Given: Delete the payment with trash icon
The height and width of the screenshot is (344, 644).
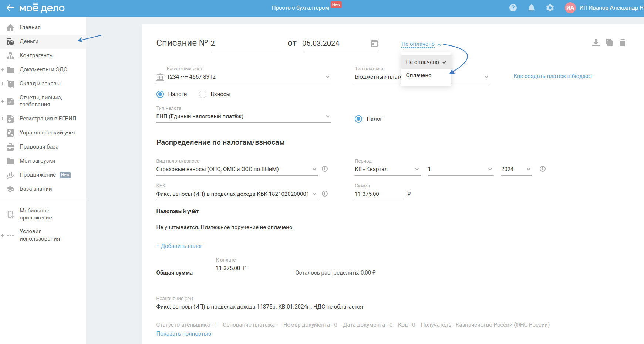Looking at the screenshot, I should (623, 42).
